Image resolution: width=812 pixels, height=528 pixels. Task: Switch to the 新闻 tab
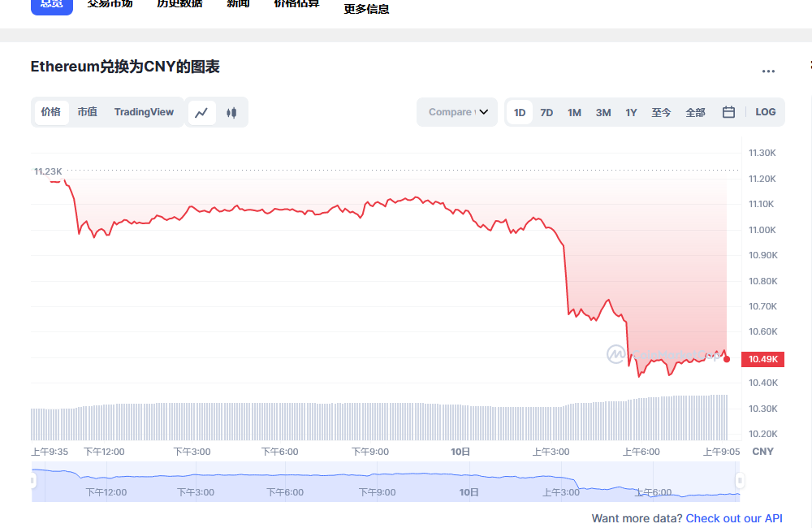(x=238, y=4)
